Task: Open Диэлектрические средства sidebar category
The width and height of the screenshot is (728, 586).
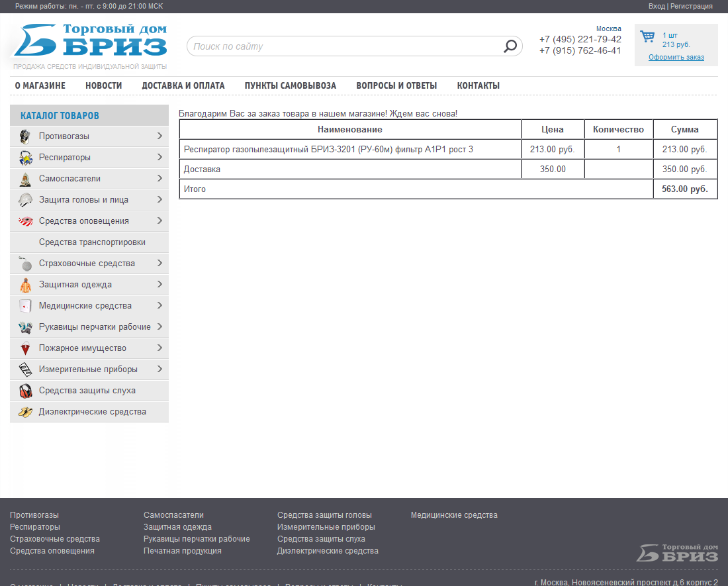Action: (x=89, y=412)
